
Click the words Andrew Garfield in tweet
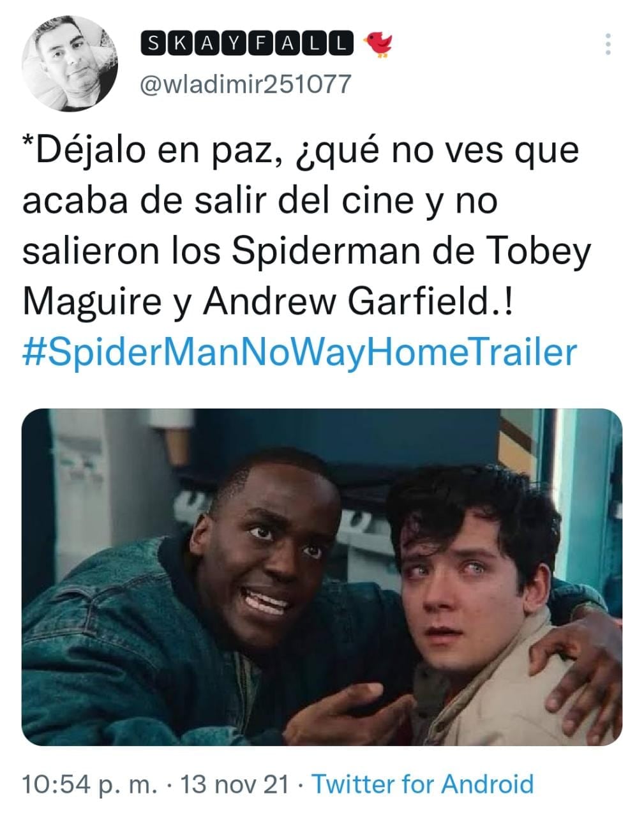coord(345,302)
